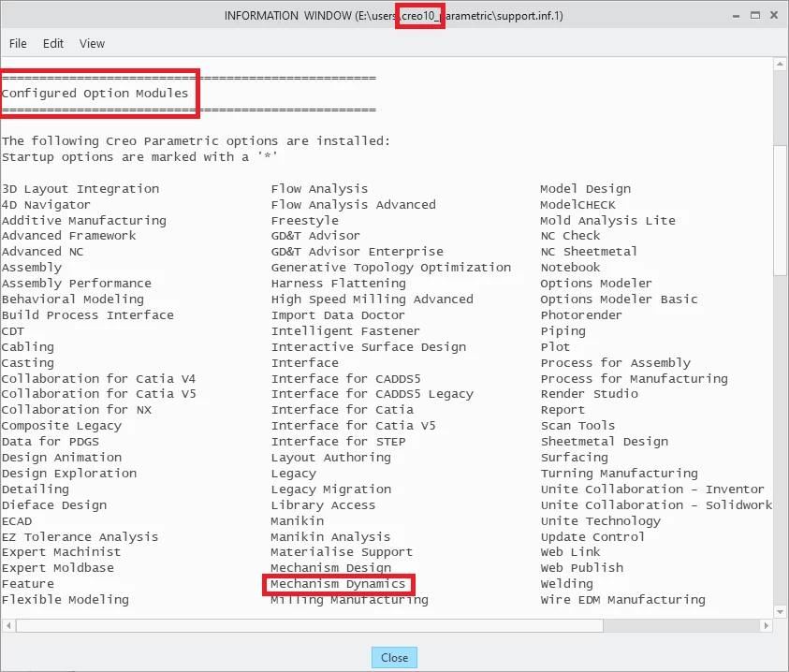This screenshot has height=672, width=789.
Task: Click the 'Legacy Migration' entry
Action: [330, 489]
